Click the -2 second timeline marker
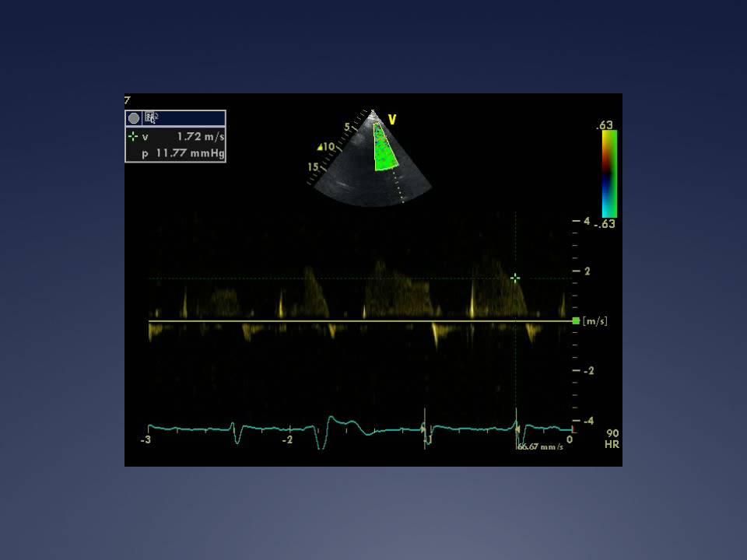Image resolution: width=747 pixels, height=560 pixels. point(287,440)
